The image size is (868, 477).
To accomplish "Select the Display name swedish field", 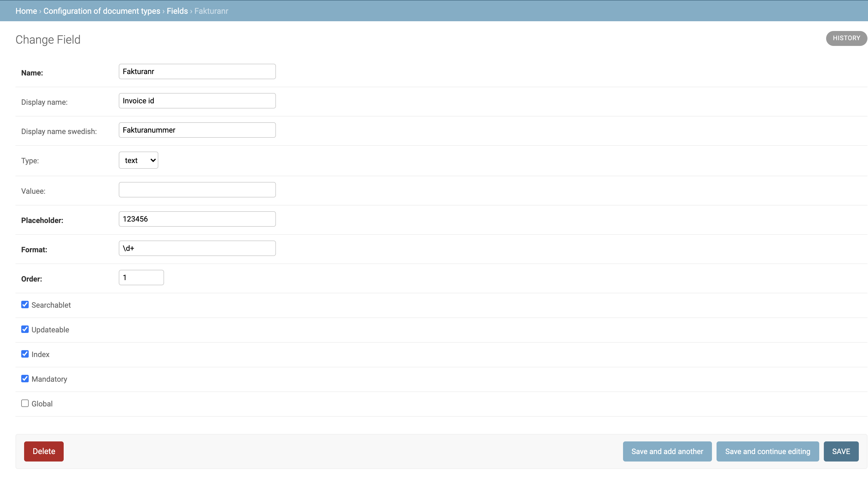I will pos(197,130).
